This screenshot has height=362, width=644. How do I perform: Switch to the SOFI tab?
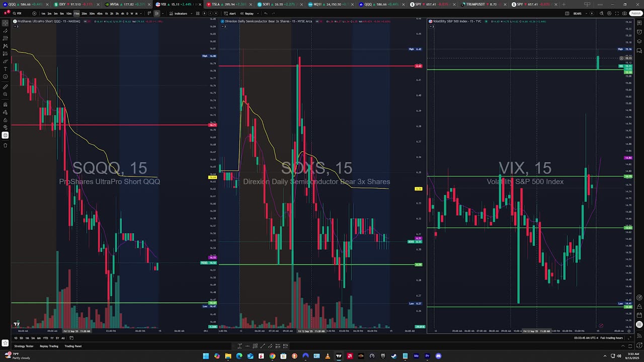(278, 5)
